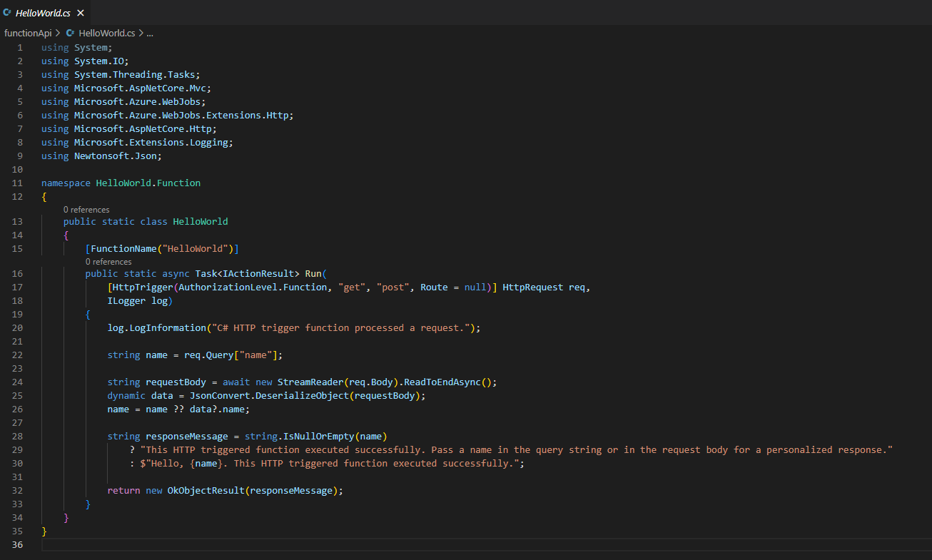The height and width of the screenshot is (560, 932).
Task: Click OkObjectResult in the return statement
Action: (x=206, y=491)
